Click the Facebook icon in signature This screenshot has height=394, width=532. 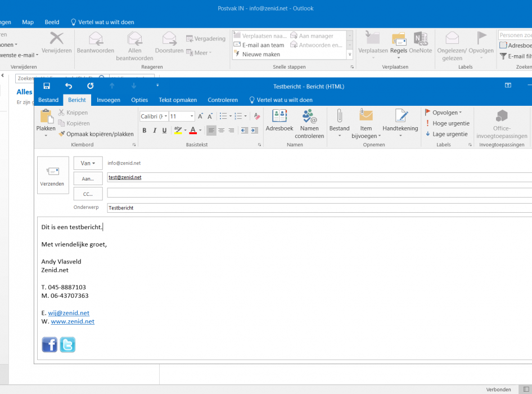coord(49,344)
